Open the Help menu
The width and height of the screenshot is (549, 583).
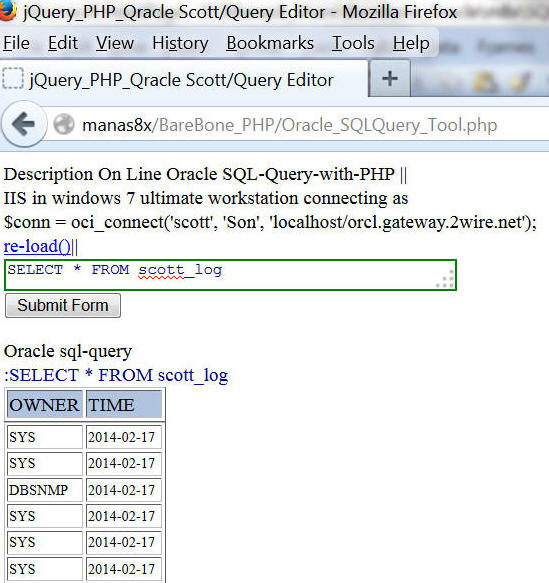[411, 43]
